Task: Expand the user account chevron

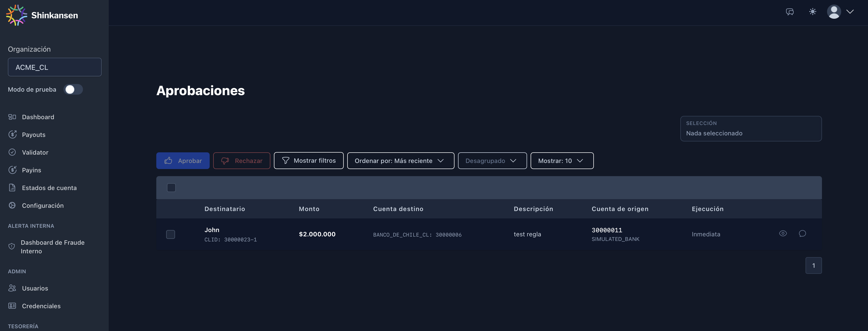Action: pyautogui.click(x=850, y=12)
